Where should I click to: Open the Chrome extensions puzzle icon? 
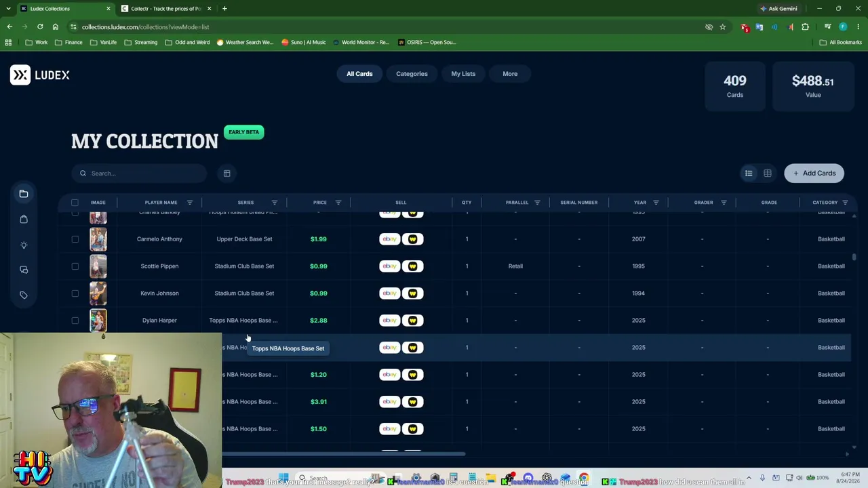click(806, 27)
